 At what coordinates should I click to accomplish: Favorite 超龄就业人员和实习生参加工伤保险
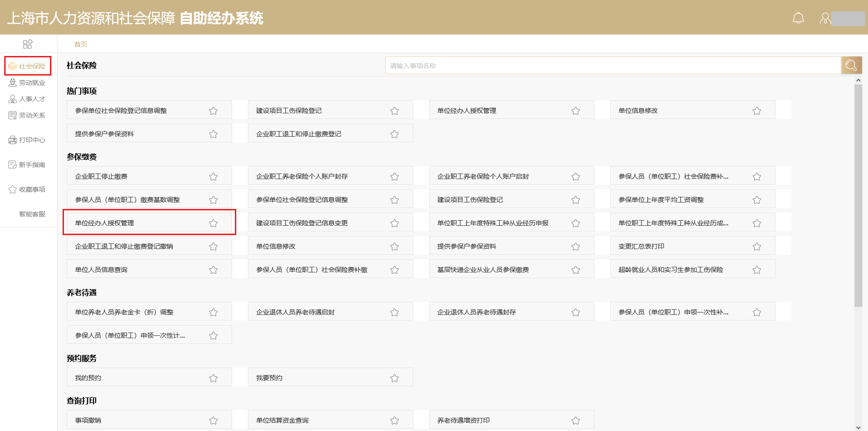757,270
